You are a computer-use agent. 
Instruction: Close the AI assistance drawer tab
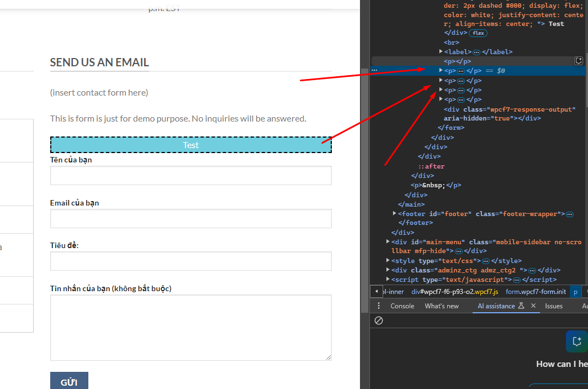click(533, 306)
